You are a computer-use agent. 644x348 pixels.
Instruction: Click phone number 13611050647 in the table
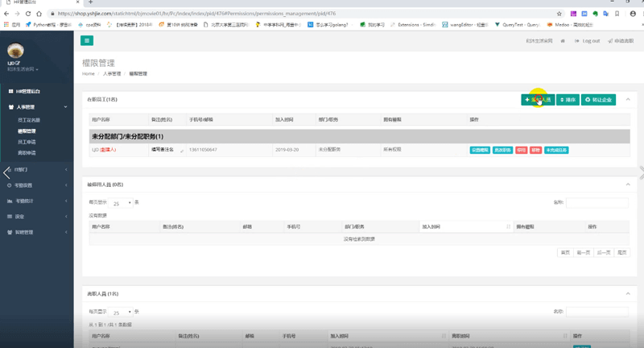(203, 150)
